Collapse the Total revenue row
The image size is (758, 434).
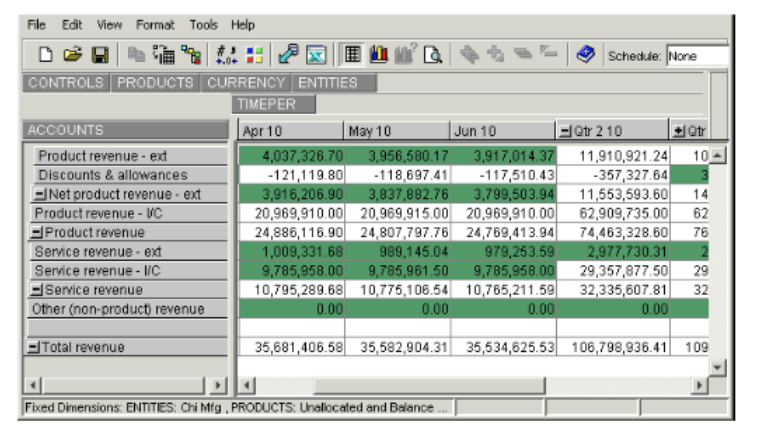(34, 347)
